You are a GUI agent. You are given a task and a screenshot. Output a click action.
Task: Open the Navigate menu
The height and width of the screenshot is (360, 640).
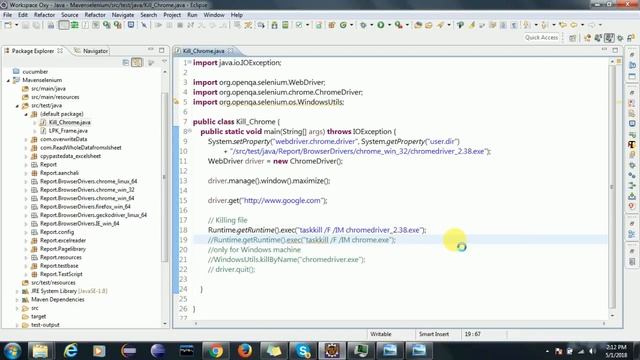pyautogui.click(x=123, y=15)
